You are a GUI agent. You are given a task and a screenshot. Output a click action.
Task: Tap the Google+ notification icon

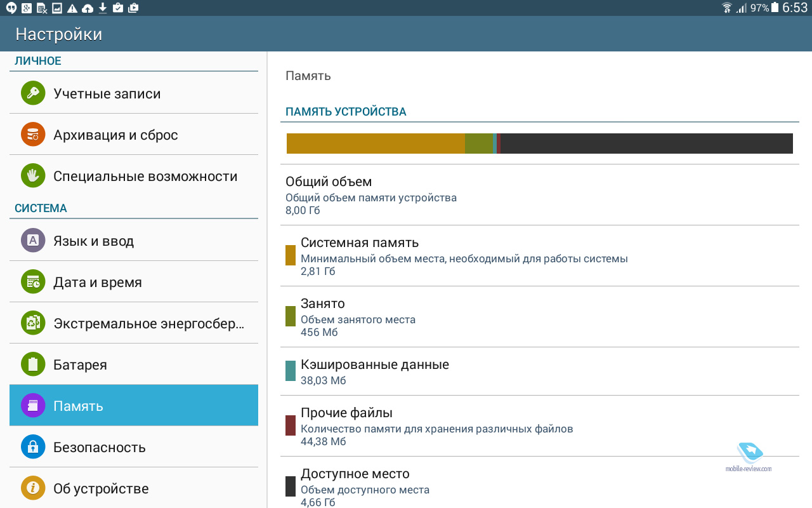27,8
